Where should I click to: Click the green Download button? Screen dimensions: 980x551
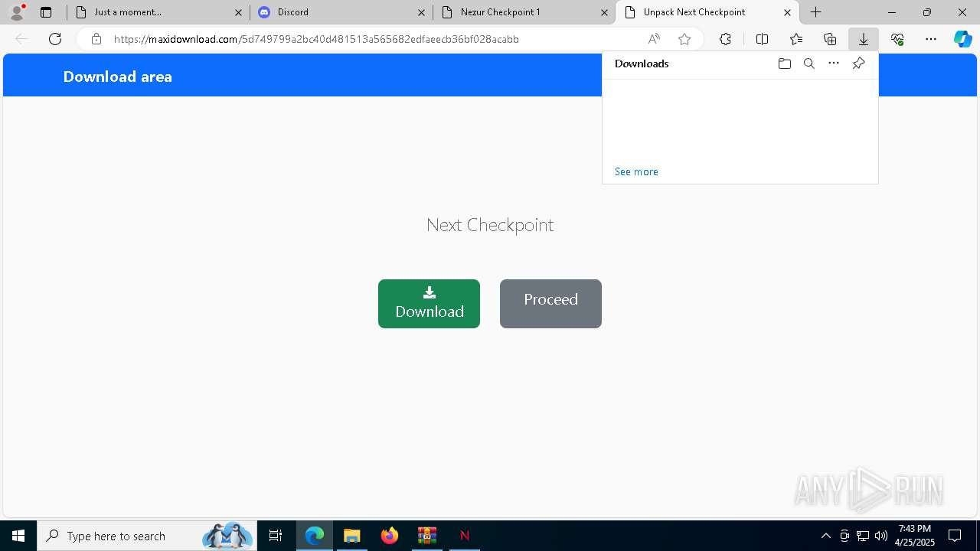pos(429,304)
